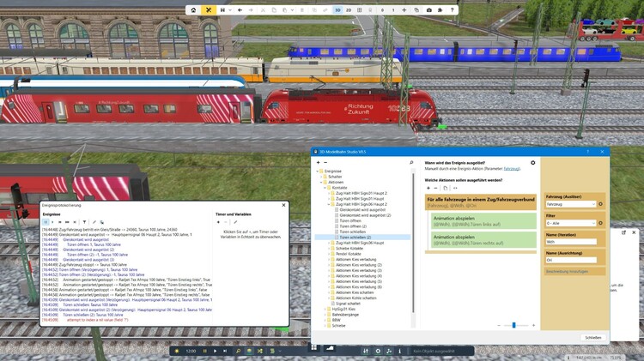Take a screenshot with camera icon
Screen dimensions: 644x361
pos(429,9)
